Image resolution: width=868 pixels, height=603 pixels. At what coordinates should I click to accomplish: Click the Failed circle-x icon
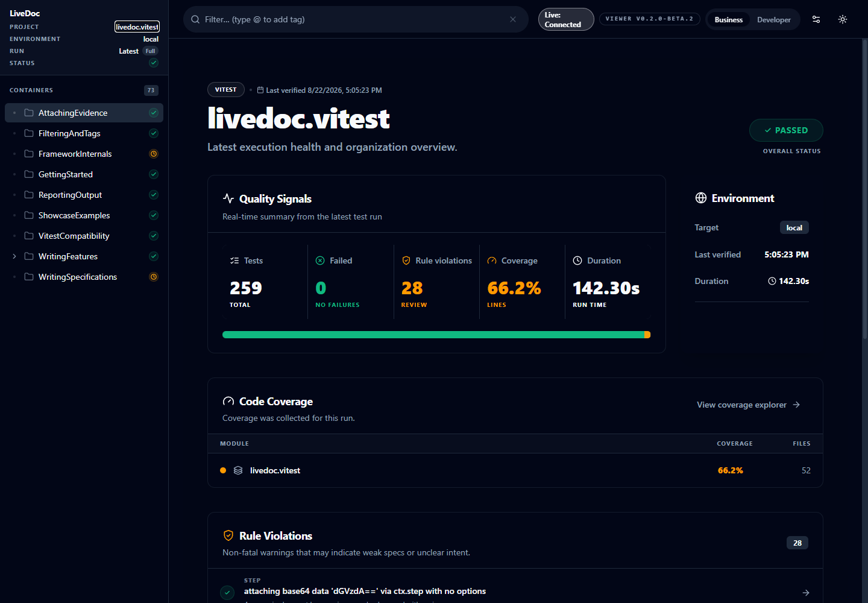coord(320,260)
